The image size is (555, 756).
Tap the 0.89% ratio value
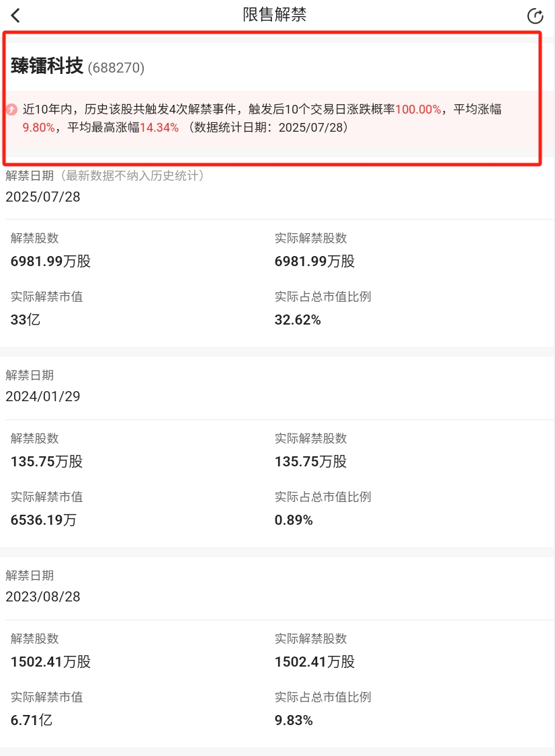[x=294, y=519]
